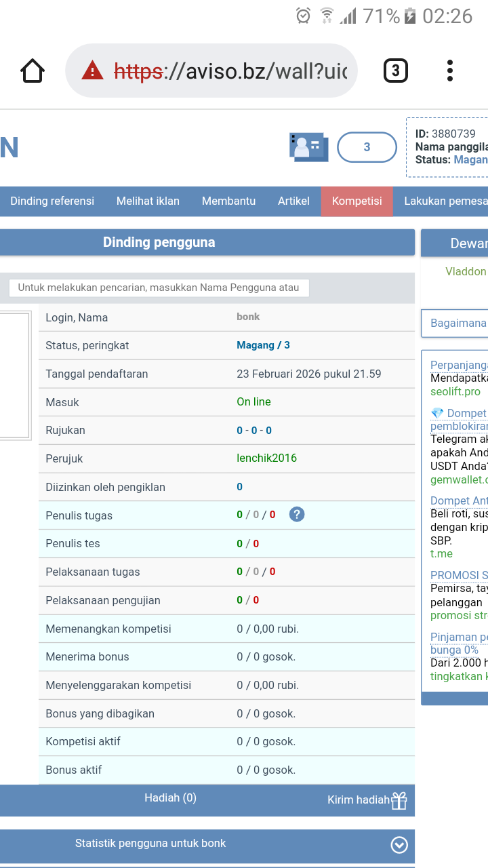The height and width of the screenshot is (868, 488).
Task: Open Artikel menu item
Action: [x=293, y=201]
